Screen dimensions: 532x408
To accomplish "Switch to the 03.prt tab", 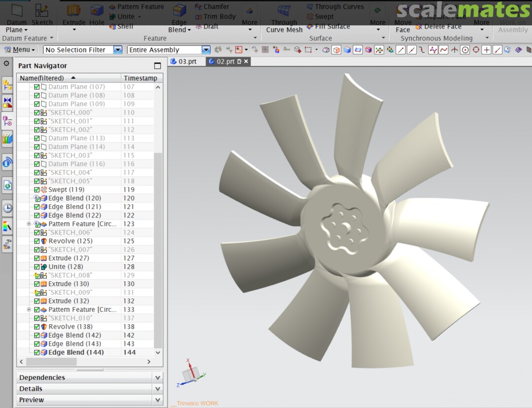I will tap(187, 62).
